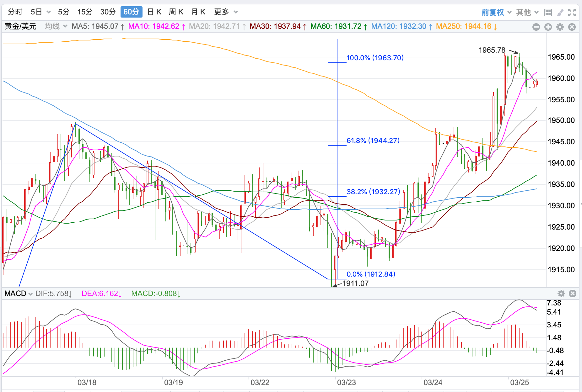Click the MA10: 1942.62 indicator label
Viewport: 582px width, 392px height.
point(157,26)
